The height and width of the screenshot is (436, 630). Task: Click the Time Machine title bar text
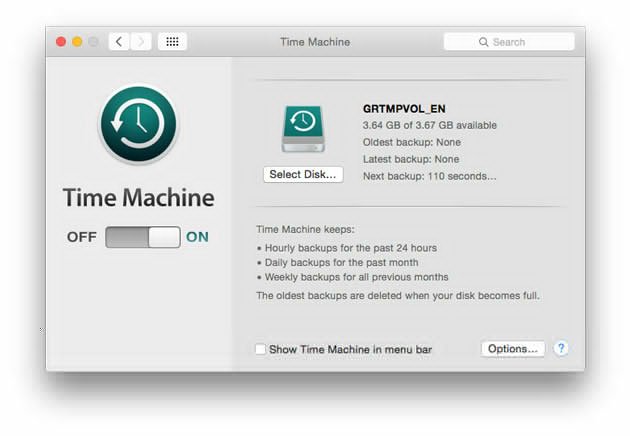point(315,42)
